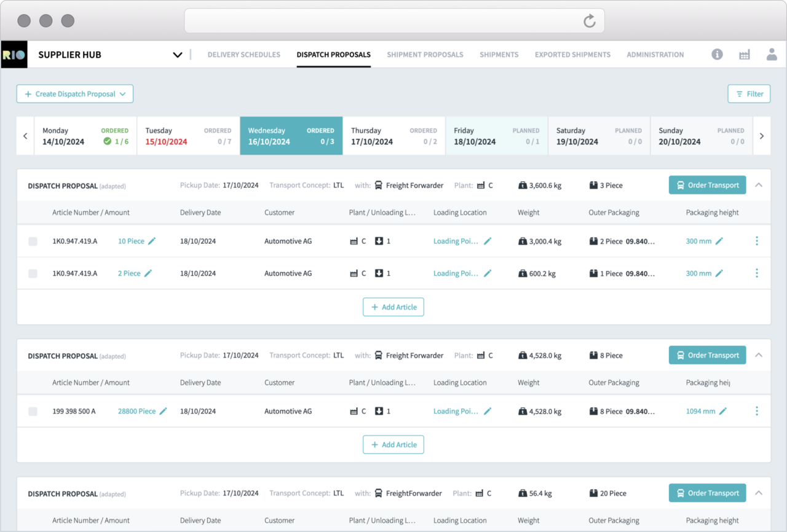
Task: Collapse the 4,528.0 kg dispatch proposal
Action: (759, 355)
